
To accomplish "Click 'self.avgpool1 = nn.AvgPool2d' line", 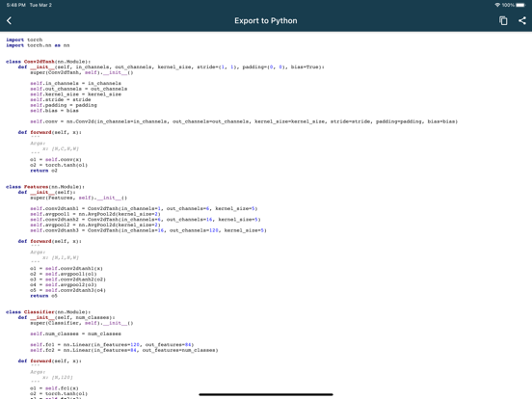I will coord(95,214).
